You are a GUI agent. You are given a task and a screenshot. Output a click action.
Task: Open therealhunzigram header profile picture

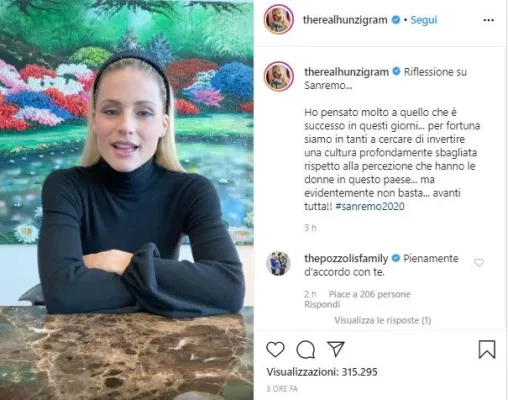point(279,19)
